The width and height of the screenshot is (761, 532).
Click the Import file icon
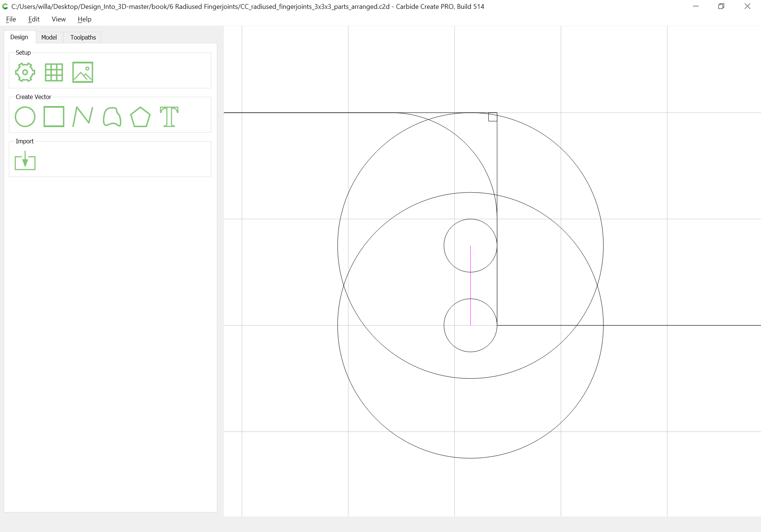coord(25,161)
